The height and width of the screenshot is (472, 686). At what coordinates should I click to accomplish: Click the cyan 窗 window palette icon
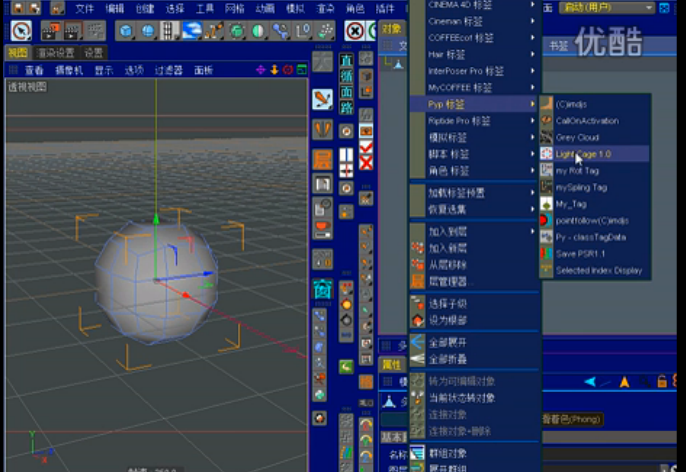(x=322, y=289)
